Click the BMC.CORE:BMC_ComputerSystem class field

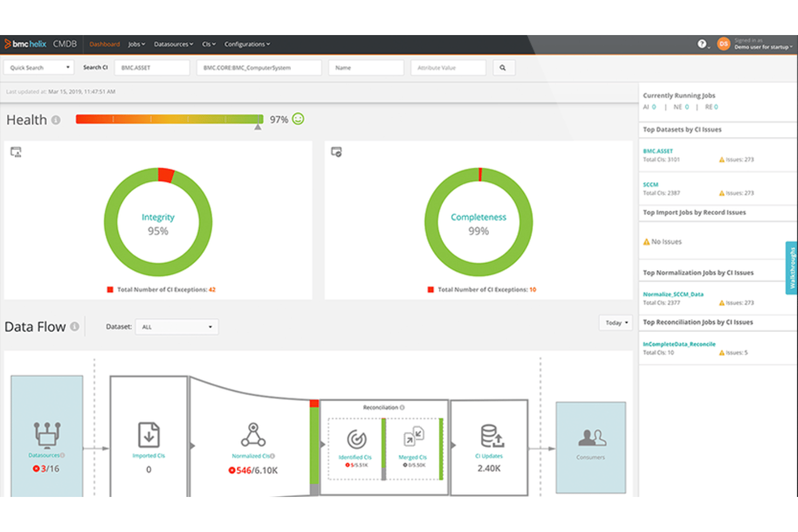point(259,68)
